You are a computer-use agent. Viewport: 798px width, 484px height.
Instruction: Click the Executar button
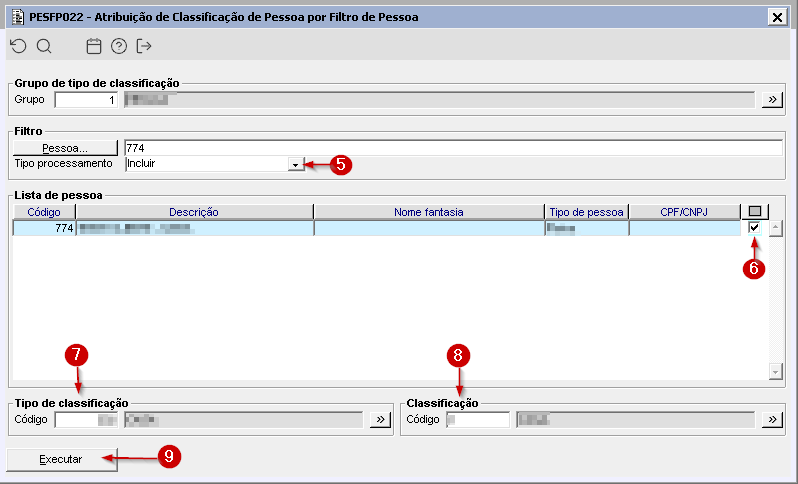(62, 459)
